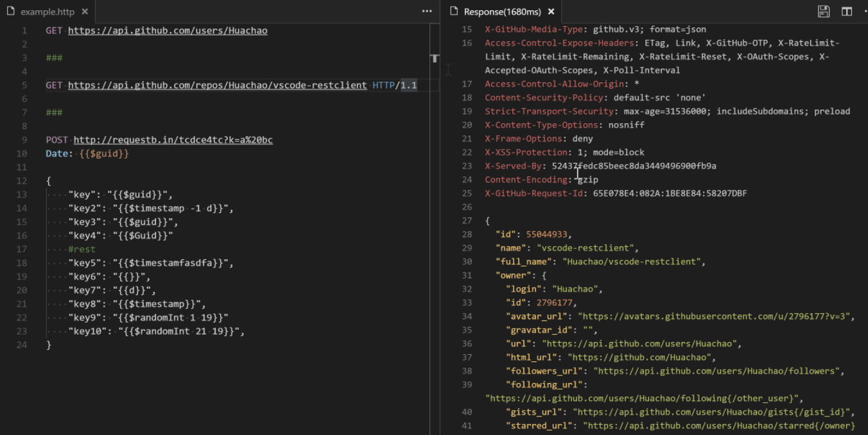Click line number 28 in the Response gutter
The image size is (868, 435).
(x=466, y=234)
